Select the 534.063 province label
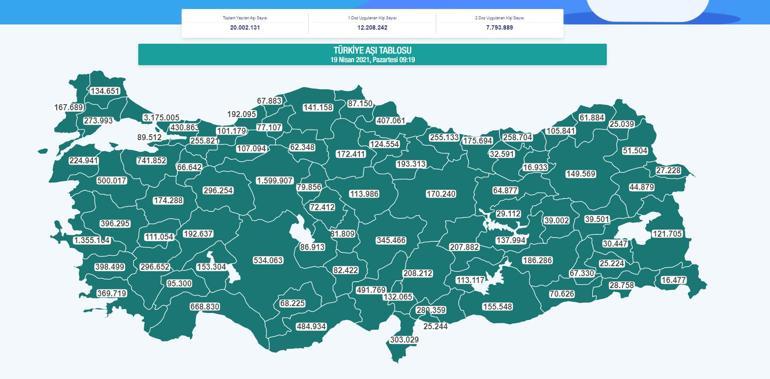The width and height of the screenshot is (770, 379). (x=268, y=260)
